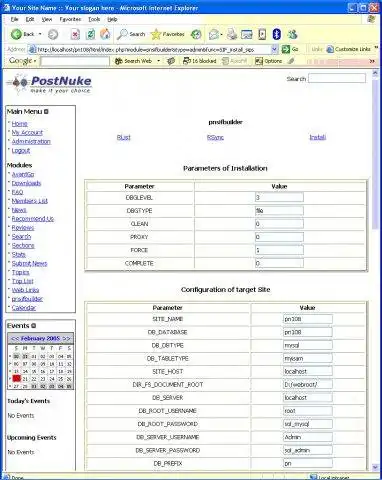This screenshot has width=382, height=480.
Task: Click the DB_SERVER_USERNAME value field
Action: coord(308,437)
